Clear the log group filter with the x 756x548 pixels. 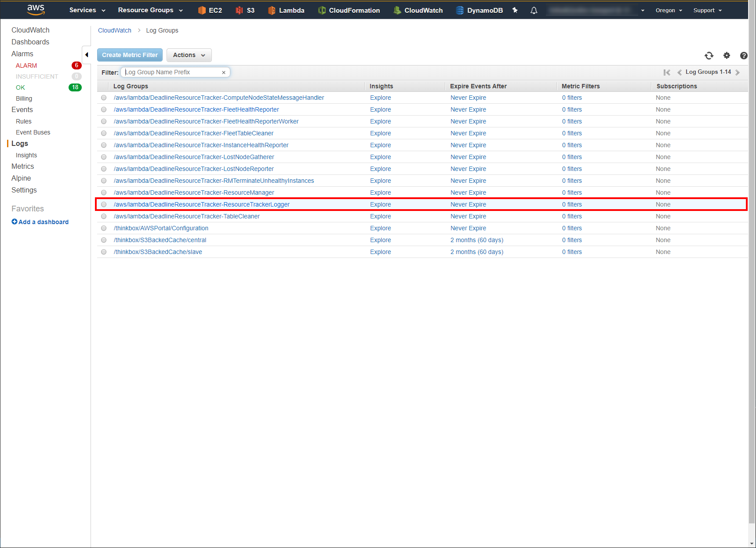(x=224, y=73)
